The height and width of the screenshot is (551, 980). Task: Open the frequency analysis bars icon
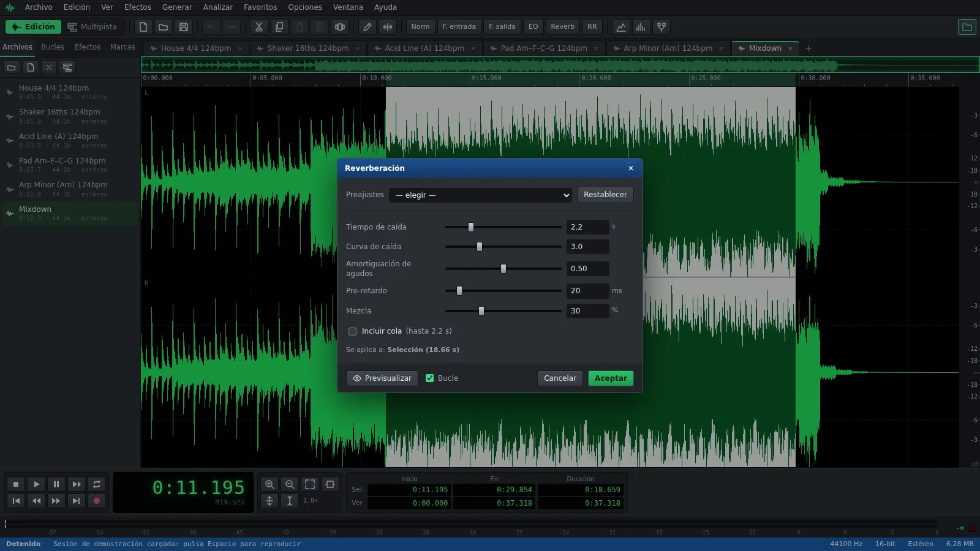coord(641,27)
